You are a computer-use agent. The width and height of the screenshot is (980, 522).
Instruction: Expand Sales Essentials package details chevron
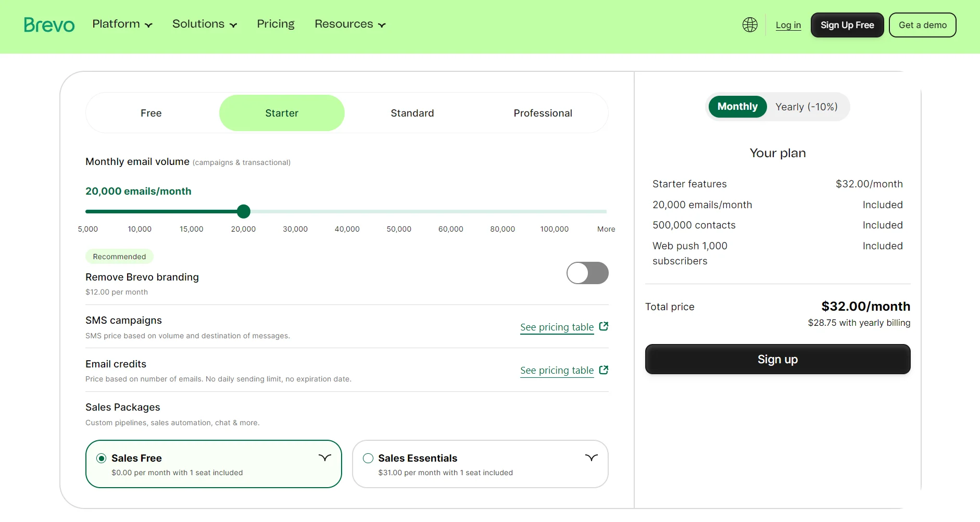tap(592, 457)
